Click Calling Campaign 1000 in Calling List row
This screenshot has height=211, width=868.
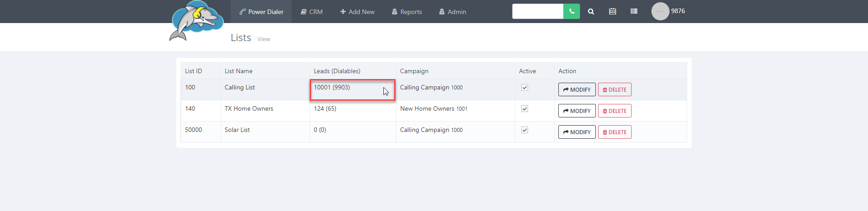pyautogui.click(x=431, y=87)
